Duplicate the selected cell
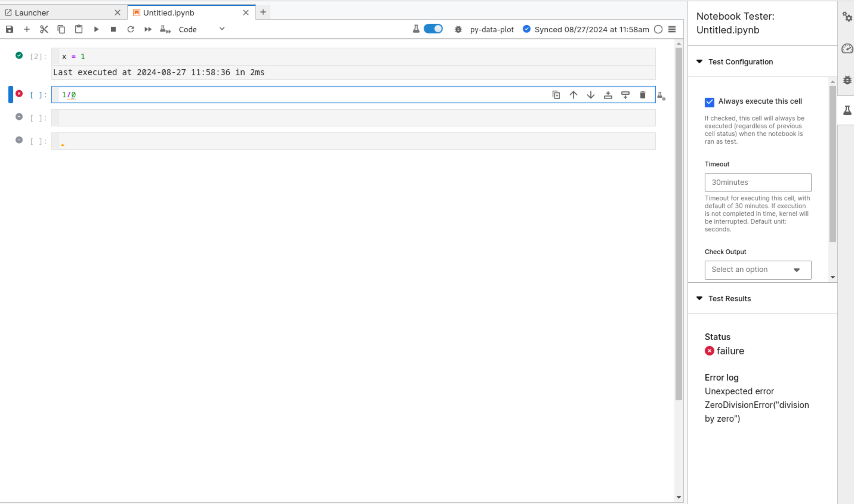Image resolution: width=854 pixels, height=504 pixels. [556, 95]
